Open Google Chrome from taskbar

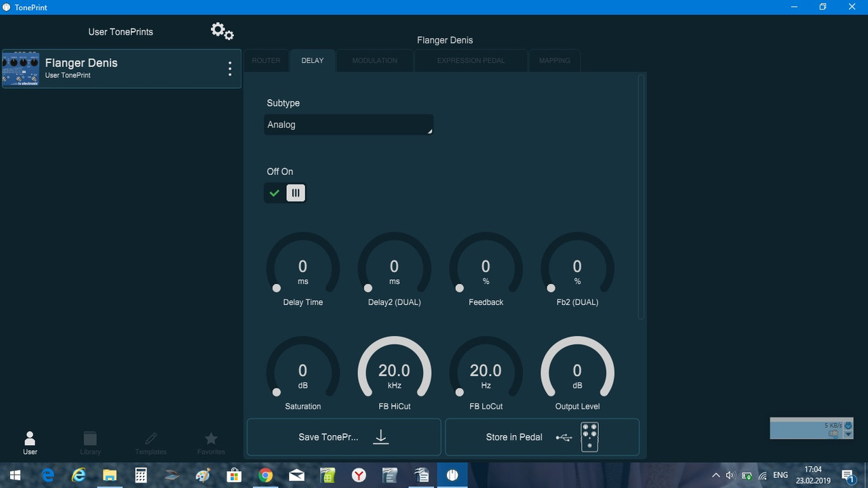tap(266, 476)
